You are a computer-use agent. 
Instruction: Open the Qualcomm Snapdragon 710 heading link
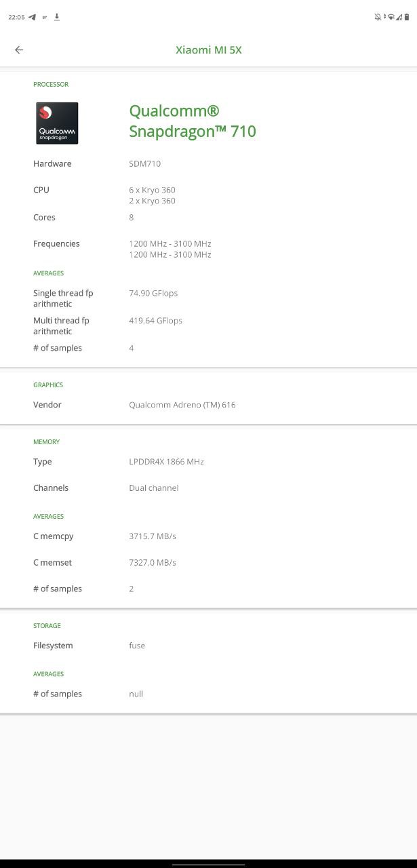click(x=193, y=121)
